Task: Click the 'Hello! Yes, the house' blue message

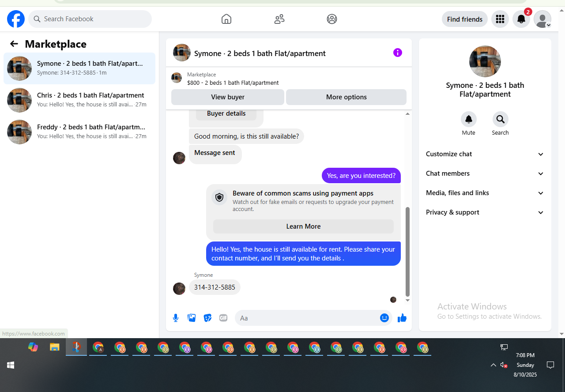Action: (x=303, y=254)
